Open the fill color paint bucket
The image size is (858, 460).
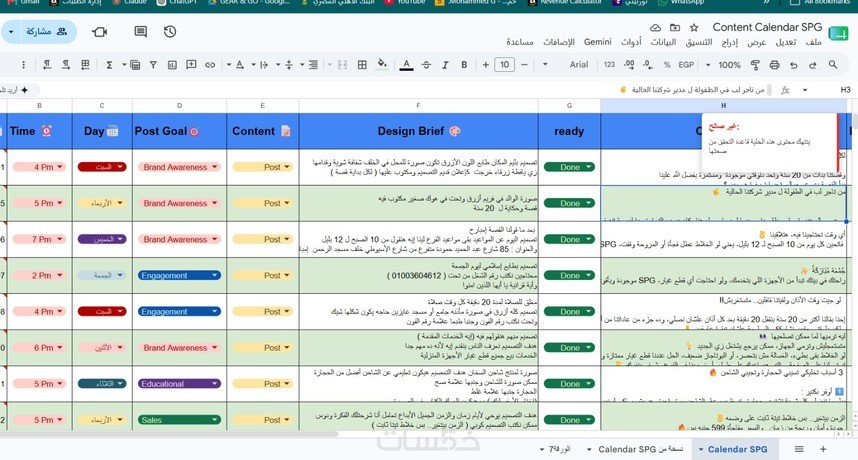(382, 65)
